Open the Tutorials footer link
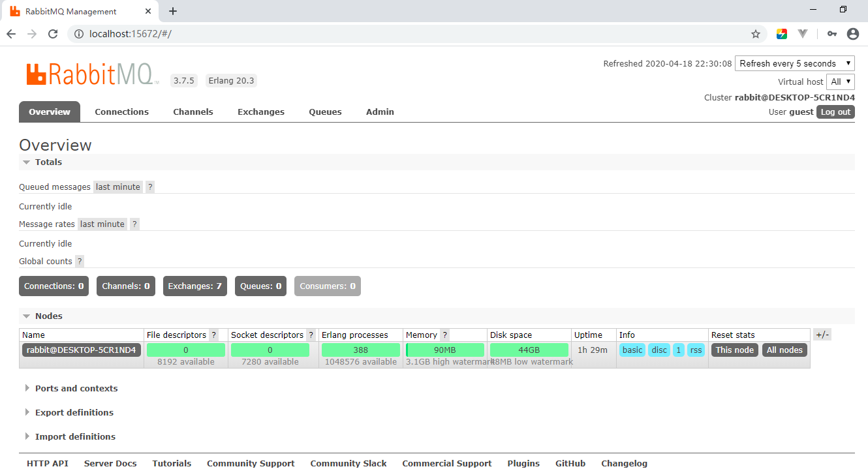 [x=172, y=463]
